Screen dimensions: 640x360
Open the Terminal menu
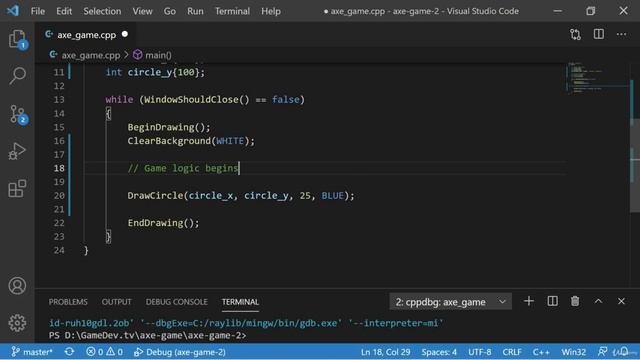click(232, 11)
